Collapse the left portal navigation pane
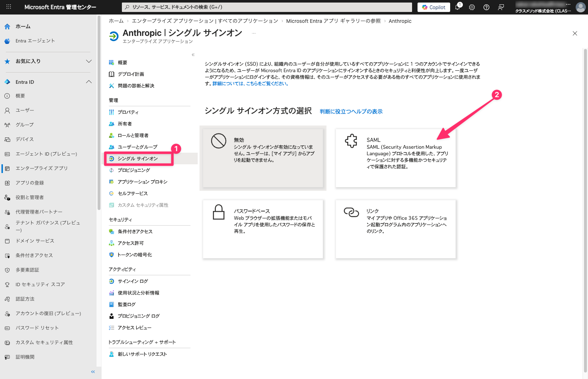This screenshot has height=379, width=588. coord(93,372)
